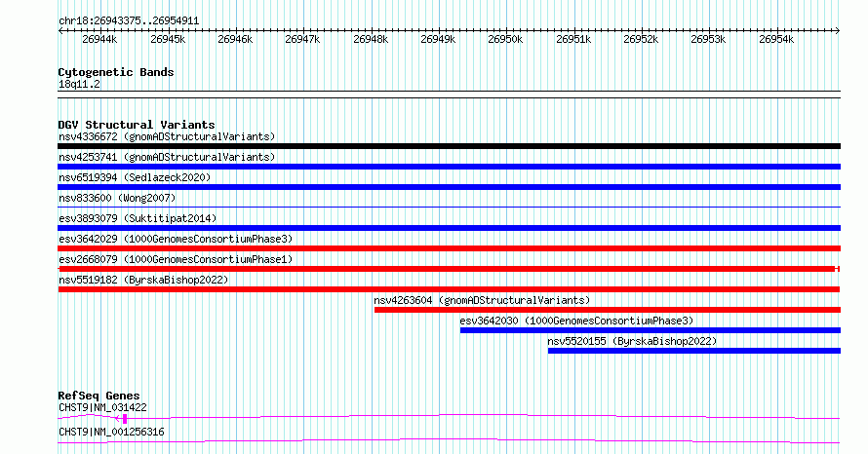Click the nsv4336672 gnomAD variant label
This screenshot has height=454, width=868.
(x=167, y=136)
